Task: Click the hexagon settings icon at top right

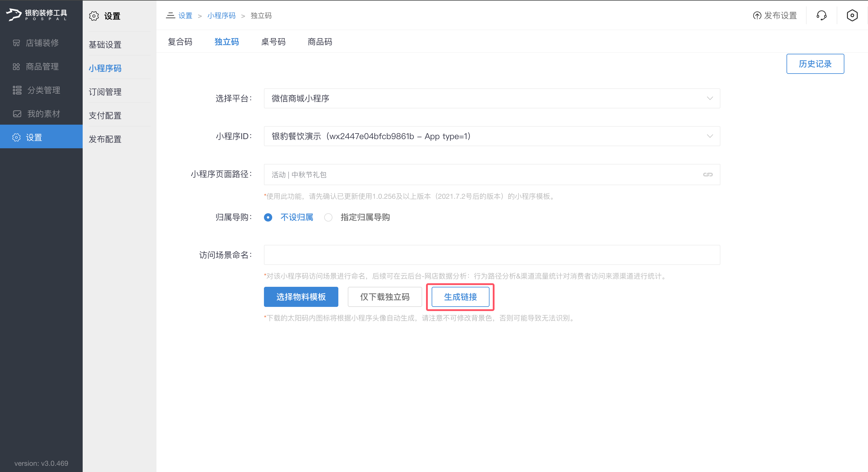Action: 852,16
